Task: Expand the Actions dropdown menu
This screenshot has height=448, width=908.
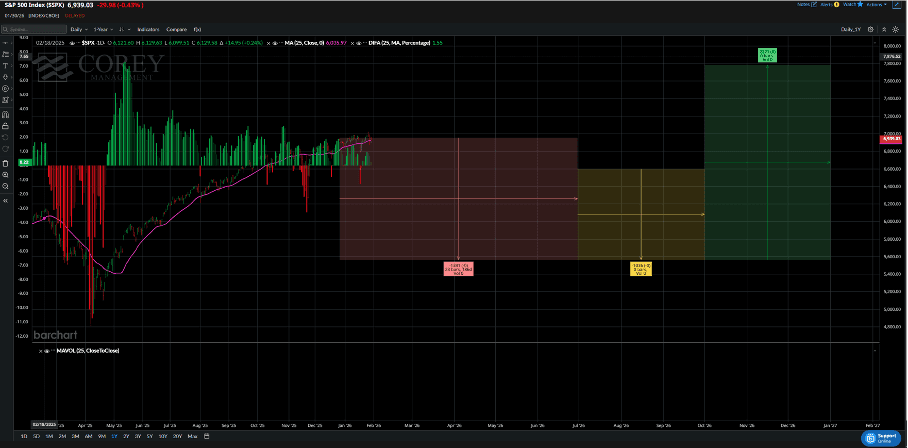Action: click(x=876, y=5)
